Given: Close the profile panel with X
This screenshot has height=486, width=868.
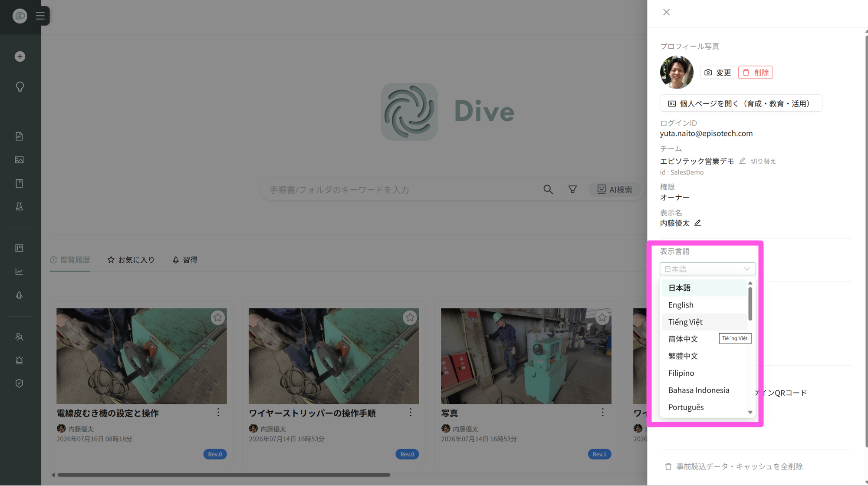Looking at the screenshot, I should (666, 12).
